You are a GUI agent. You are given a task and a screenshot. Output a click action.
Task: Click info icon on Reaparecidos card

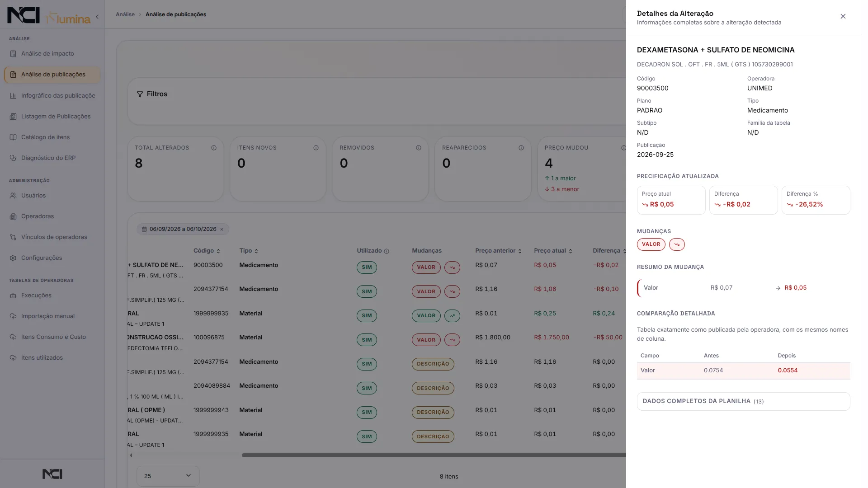click(521, 148)
